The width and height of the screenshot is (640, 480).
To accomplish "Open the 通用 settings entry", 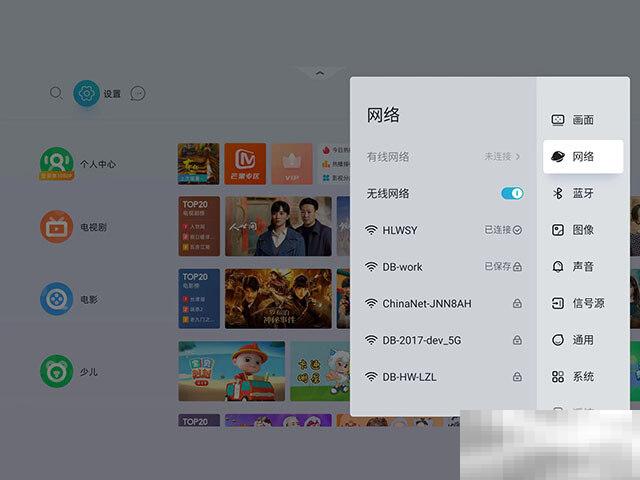I will tap(583, 340).
